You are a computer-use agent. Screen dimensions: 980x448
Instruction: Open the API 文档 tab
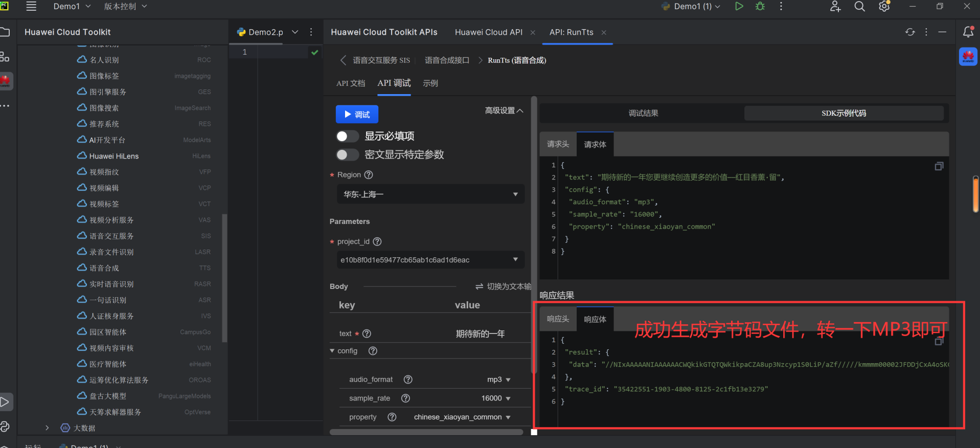(351, 83)
